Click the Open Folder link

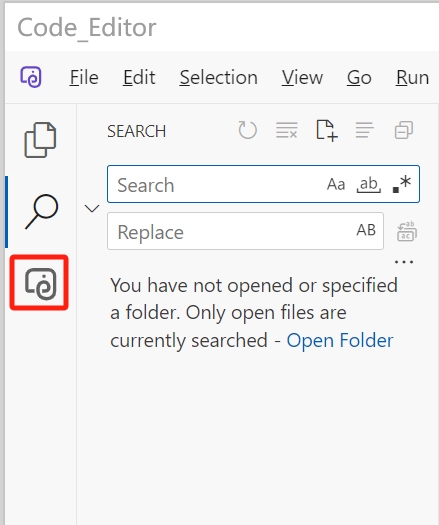tap(340, 341)
